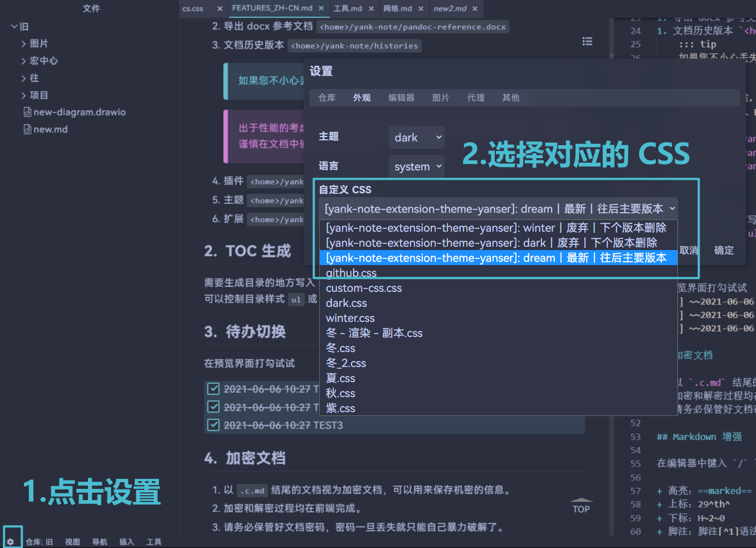This screenshot has height=548, width=756.
Task: Switch to the 代理 settings tab
Action: [x=476, y=97]
